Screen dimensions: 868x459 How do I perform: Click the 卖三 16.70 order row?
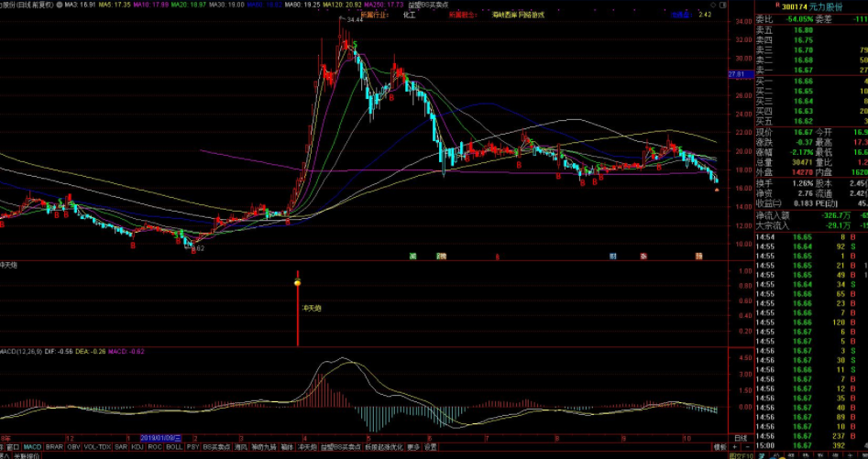pyautogui.click(x=811, y=50)
